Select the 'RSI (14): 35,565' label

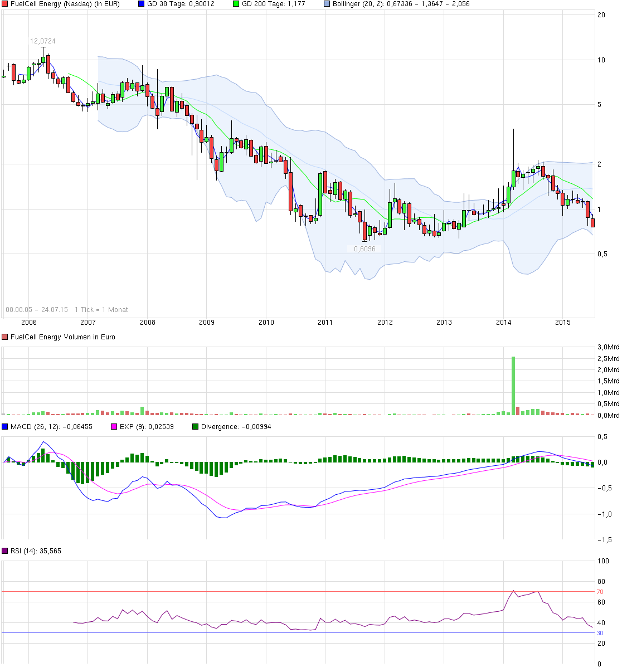tap(36, 551)
